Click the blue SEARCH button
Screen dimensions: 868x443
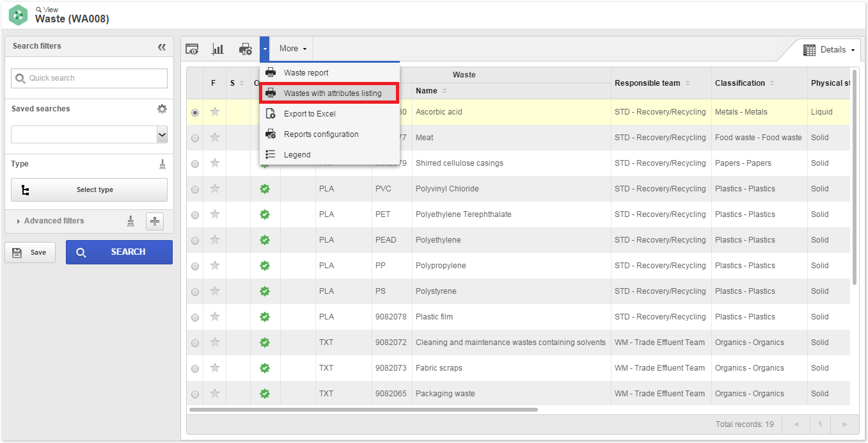(x=119, y=252)
